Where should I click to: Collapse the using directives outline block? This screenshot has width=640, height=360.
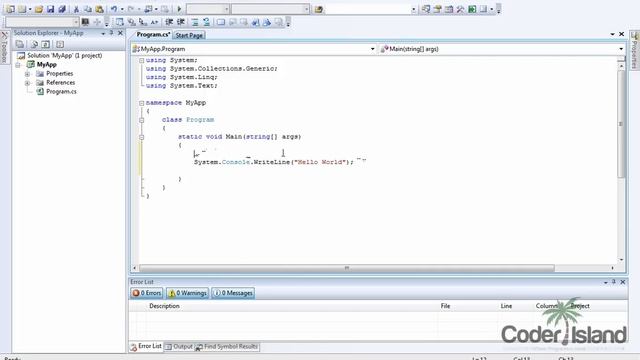[141, 60]
